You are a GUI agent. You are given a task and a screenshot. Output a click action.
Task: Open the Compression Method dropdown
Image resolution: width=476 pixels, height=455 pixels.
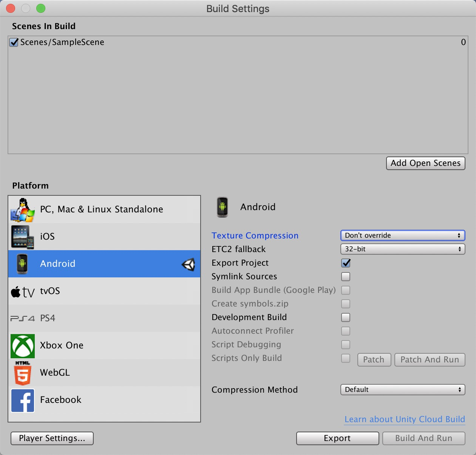(403, 390)
